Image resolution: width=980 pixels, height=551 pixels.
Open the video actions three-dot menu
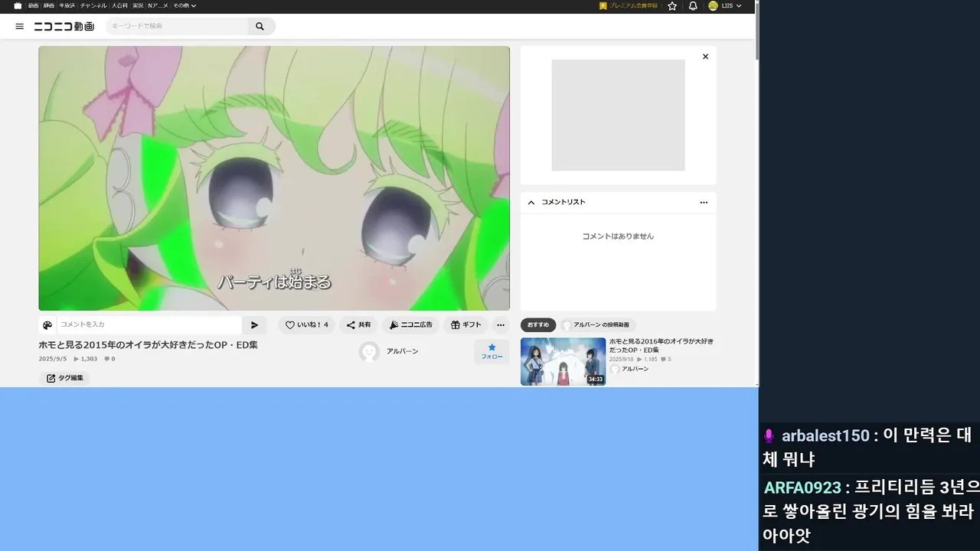tap(501, 324)
